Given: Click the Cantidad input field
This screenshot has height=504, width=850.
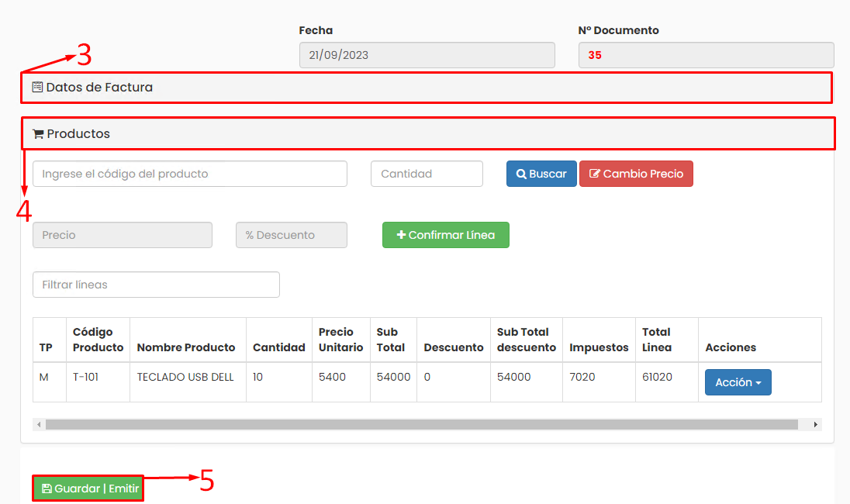Looking at the screenshot, I should click(x=427, y=174).
